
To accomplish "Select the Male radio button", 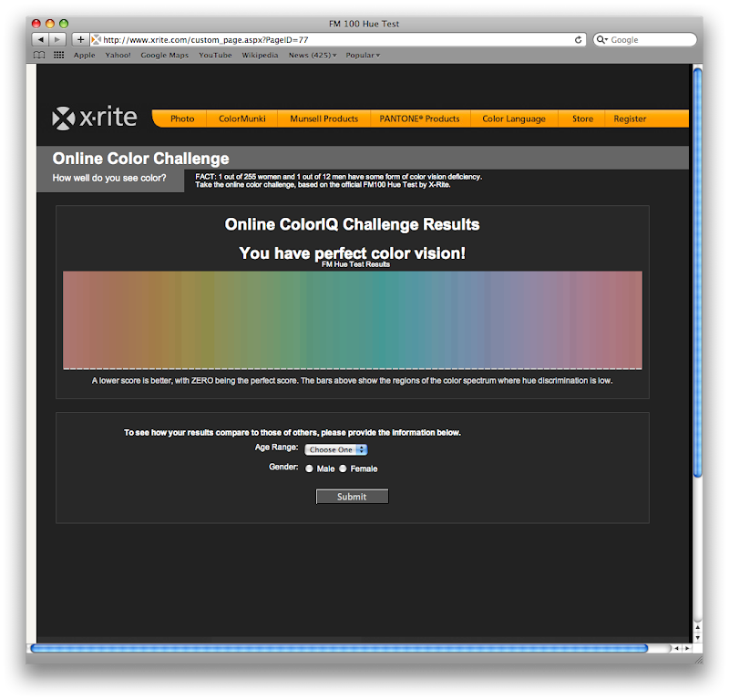I will click(309, 468).
